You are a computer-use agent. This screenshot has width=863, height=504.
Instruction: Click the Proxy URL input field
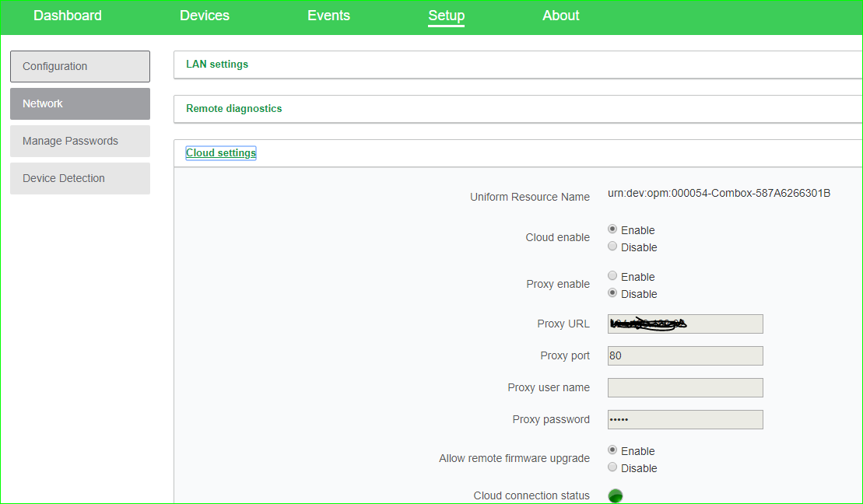[686, 324]
